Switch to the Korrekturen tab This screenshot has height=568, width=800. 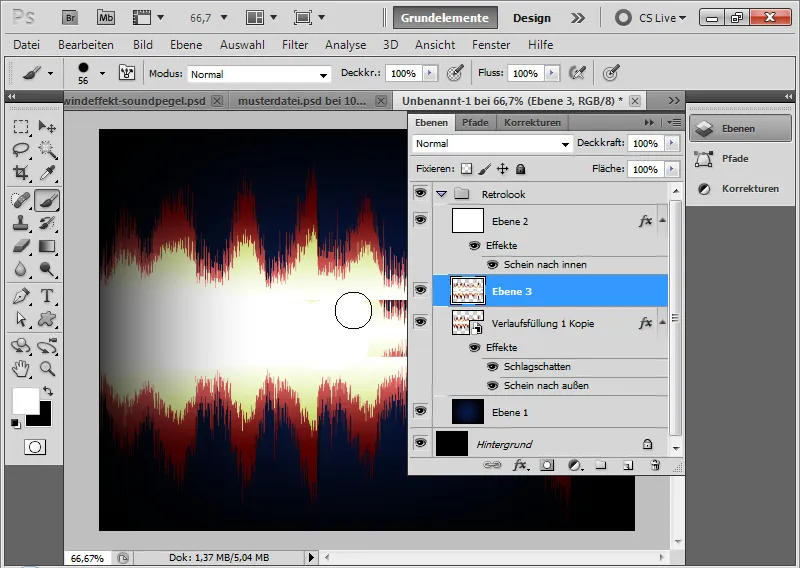click(532, 122)
